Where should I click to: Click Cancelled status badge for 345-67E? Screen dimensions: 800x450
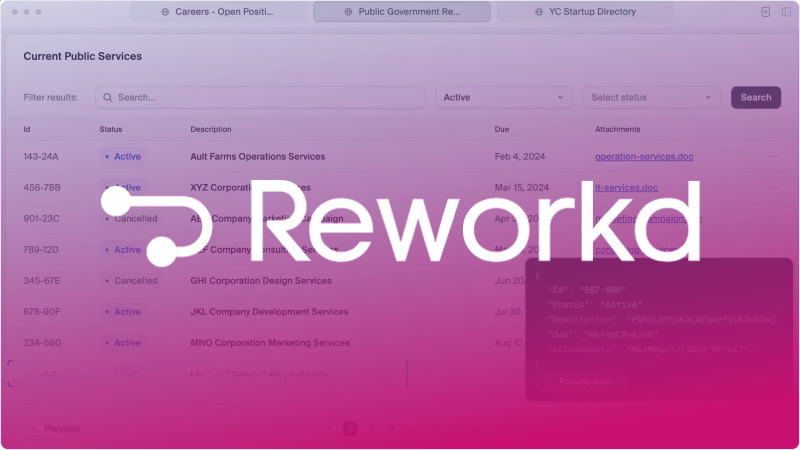[131, 281]
